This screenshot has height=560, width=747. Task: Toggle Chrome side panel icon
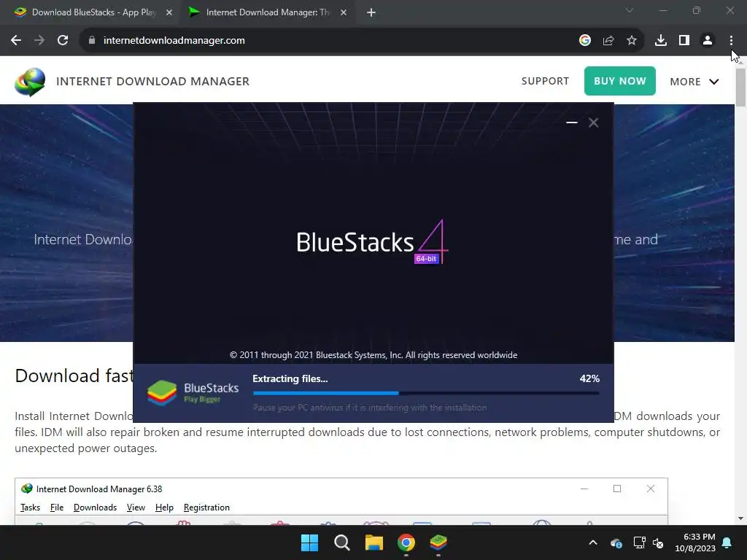tap(684, 41)
